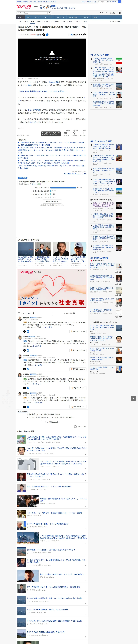This screenshot has height=644, width=138.
Task: Share 高岡豊's comment on Facebook
Action: pyautogui.click(x=28, y=350)
